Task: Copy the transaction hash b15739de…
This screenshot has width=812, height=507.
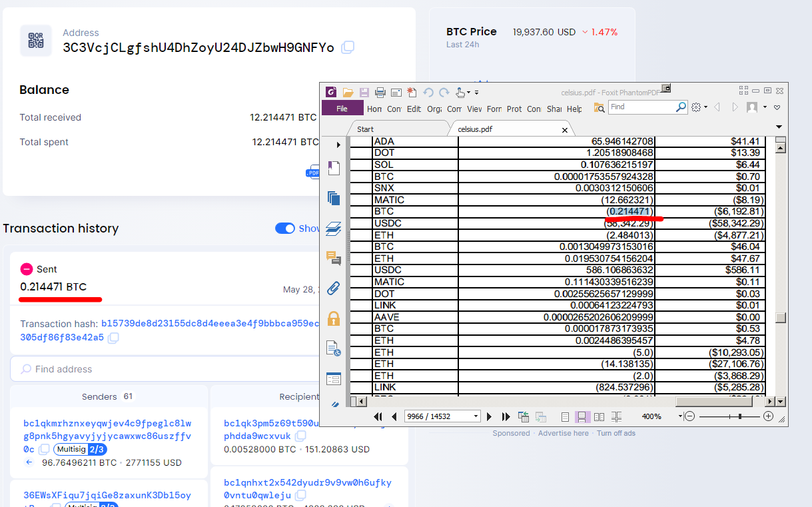Action: point(113,338)
